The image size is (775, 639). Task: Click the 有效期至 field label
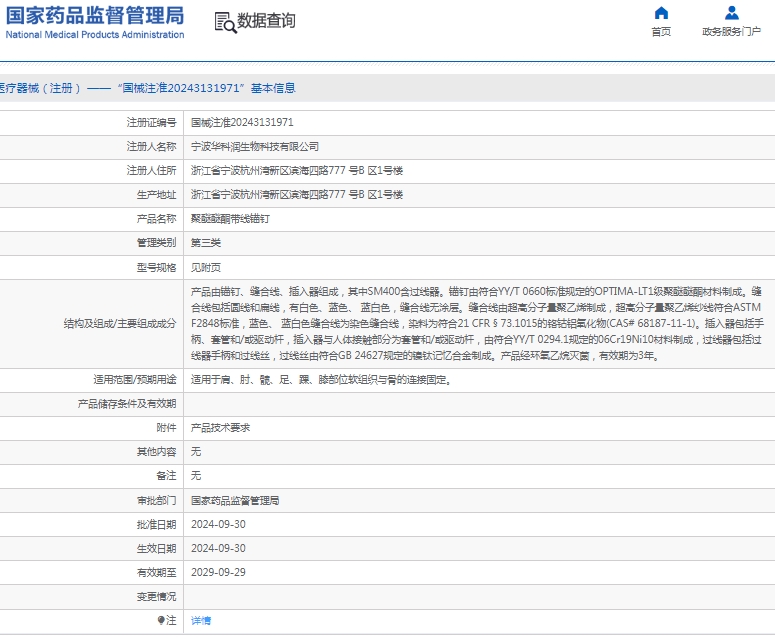[156, 572]
